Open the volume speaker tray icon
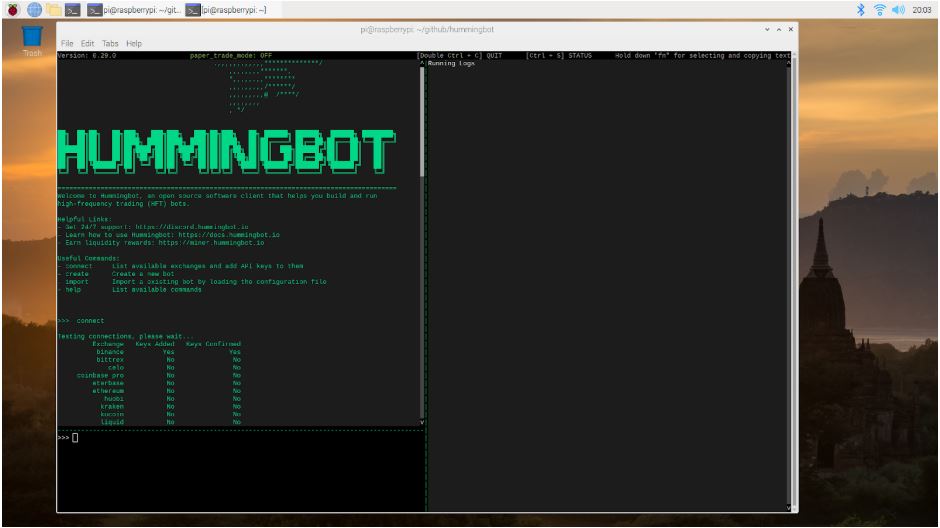 [898, 10]
